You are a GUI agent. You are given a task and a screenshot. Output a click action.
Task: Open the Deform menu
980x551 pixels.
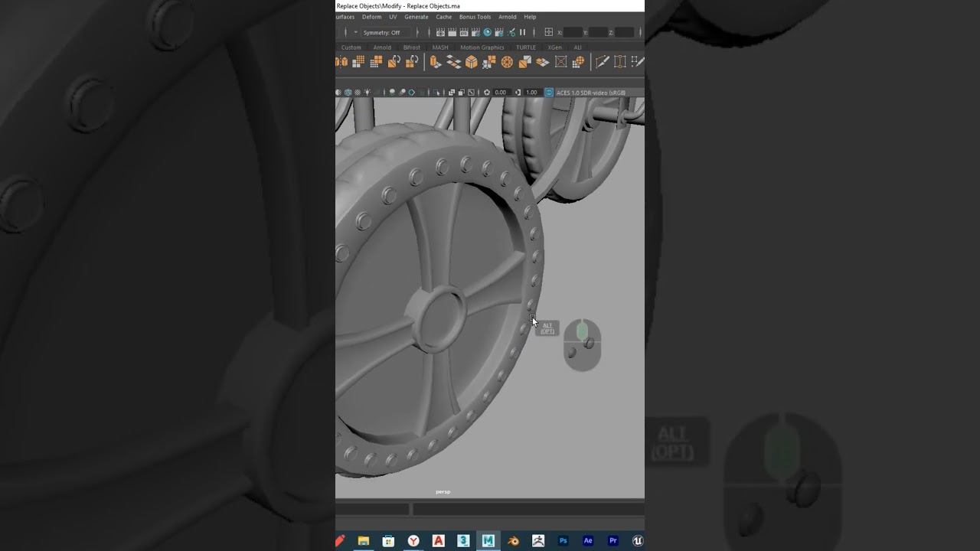[371, 17]
